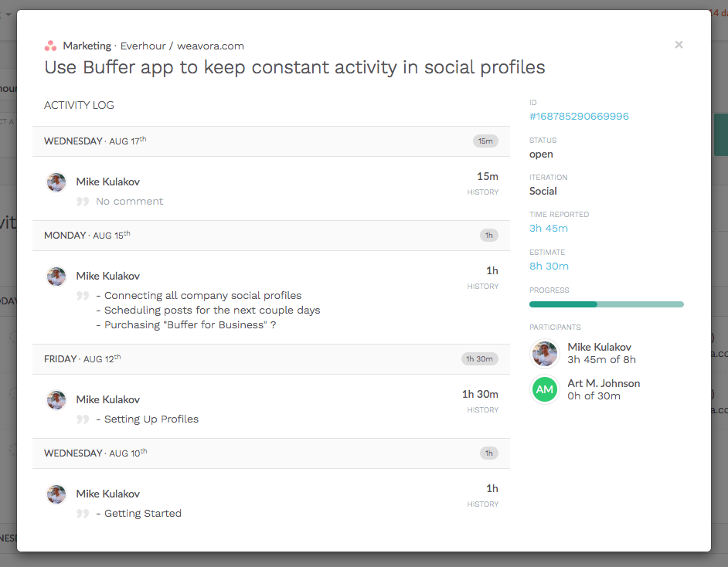Click Mike Kulakov's avatar under Participants
The image size is (728, 567).
click(x=545, y=353)
